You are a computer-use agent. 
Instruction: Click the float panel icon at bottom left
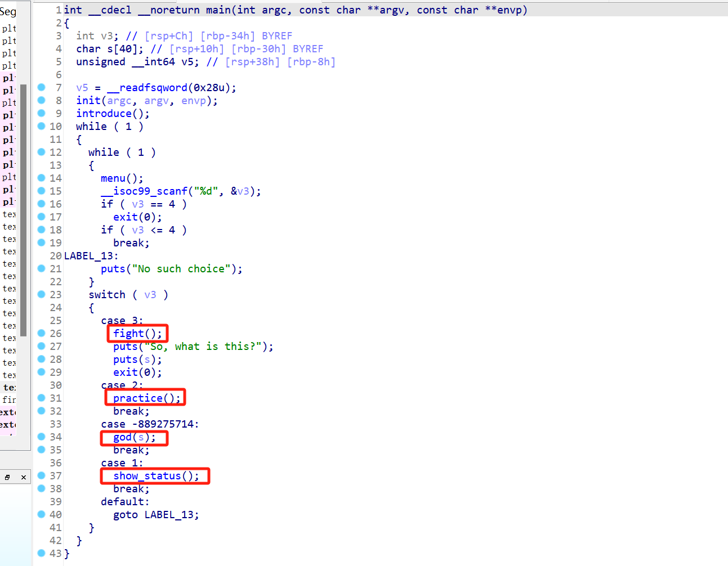tap(7, 477)
